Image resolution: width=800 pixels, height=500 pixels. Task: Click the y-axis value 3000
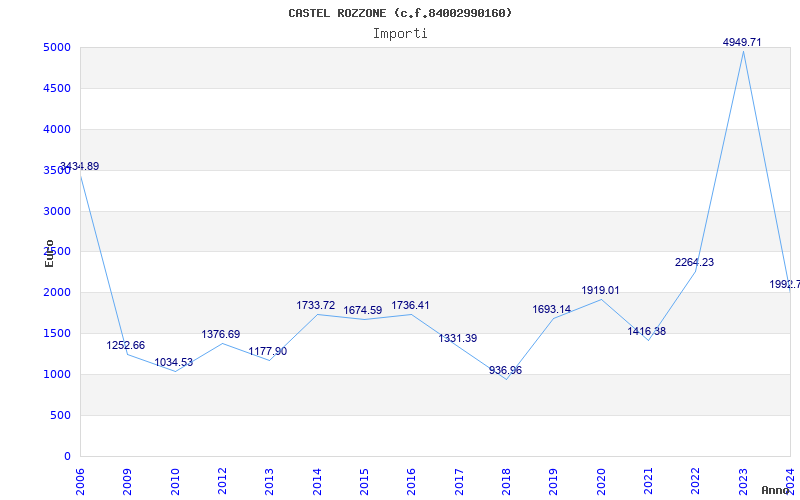pos(57,211)
